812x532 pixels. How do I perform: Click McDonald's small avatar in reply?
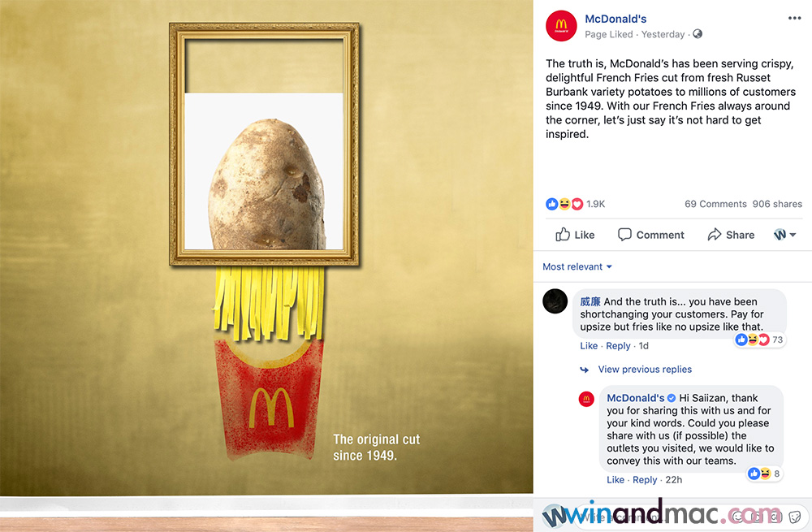coord(586,399)
